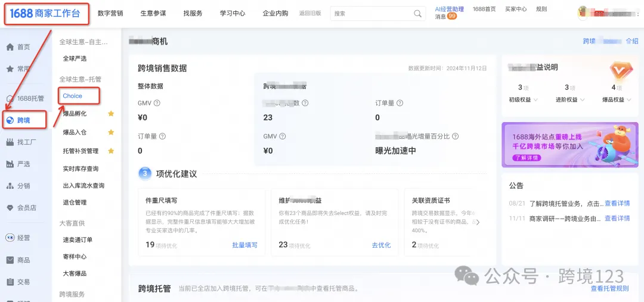Click 查看详情 for 08/21 announcement
Viewport: 644px width, 302px height.
click(617, 203)
